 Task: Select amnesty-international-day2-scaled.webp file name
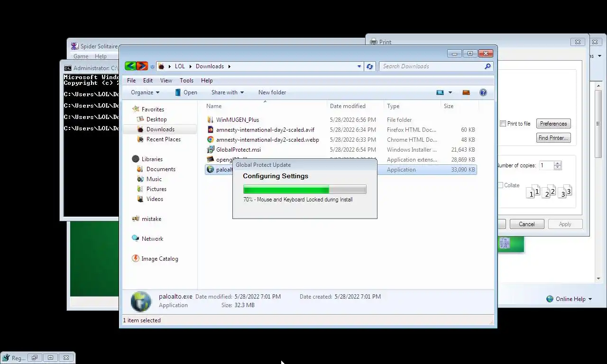click(267, 140)
